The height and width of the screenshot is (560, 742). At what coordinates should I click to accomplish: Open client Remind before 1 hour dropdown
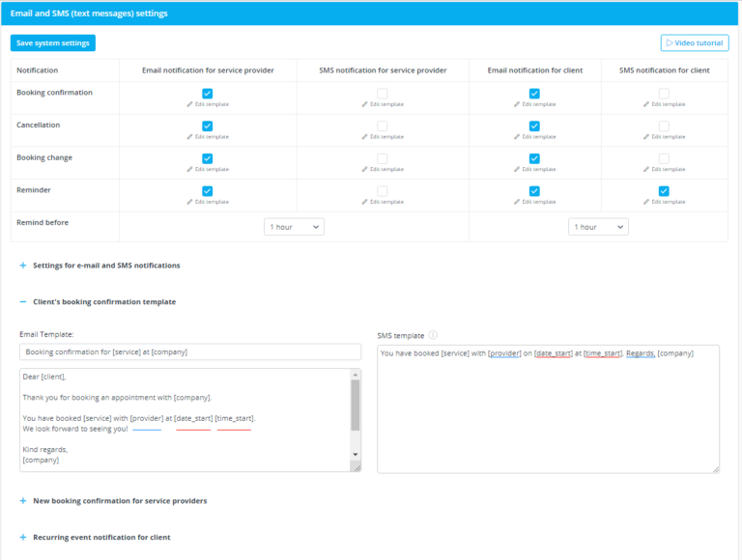pyautogui.click(x=598, y=227)
